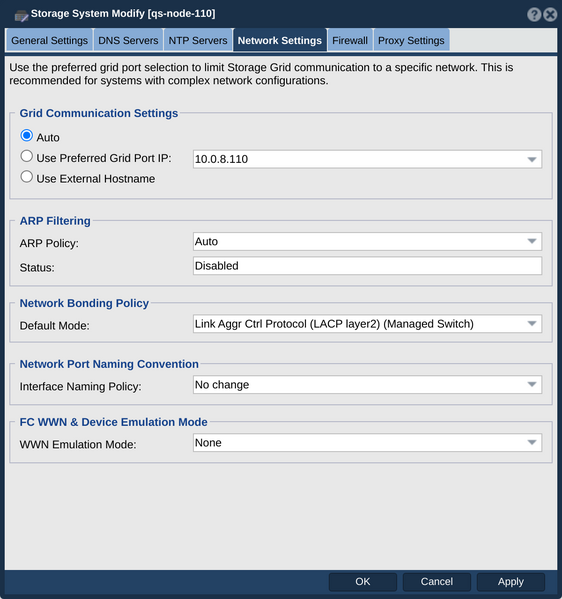Click the 'Interface Naming Policy:' label
This screenshot has width=562, height=599.
[80, 387]
